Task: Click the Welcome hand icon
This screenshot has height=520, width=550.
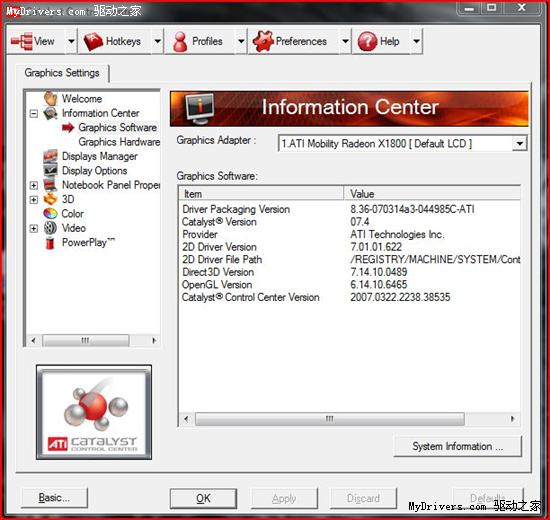Action: click(51, 98)
